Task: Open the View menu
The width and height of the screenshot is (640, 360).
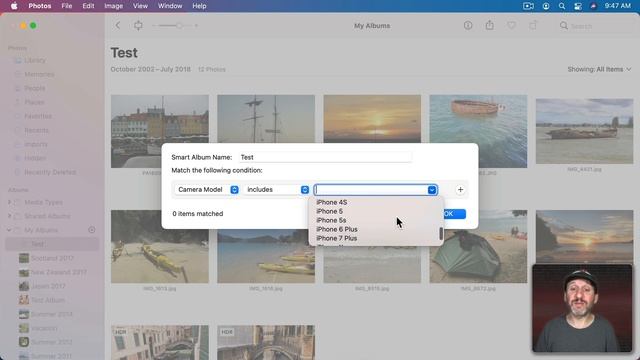Action: click(x=140, y=6)
